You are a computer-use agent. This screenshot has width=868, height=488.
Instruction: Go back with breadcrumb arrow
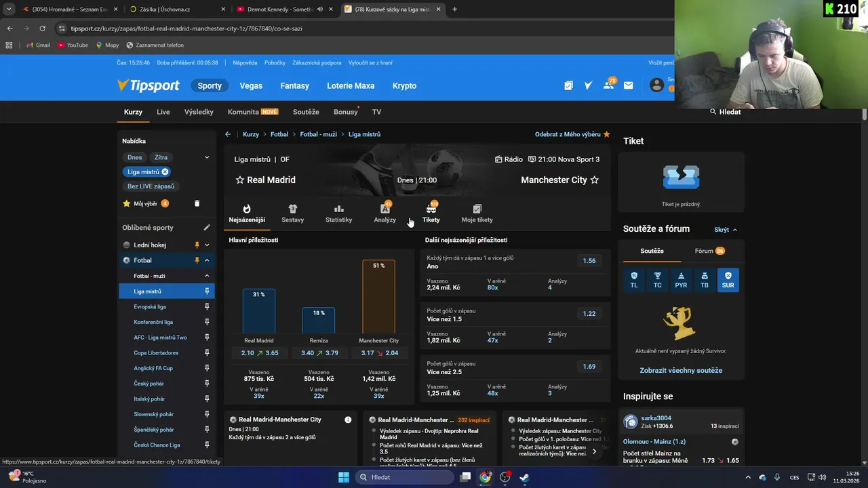(228, 134)
